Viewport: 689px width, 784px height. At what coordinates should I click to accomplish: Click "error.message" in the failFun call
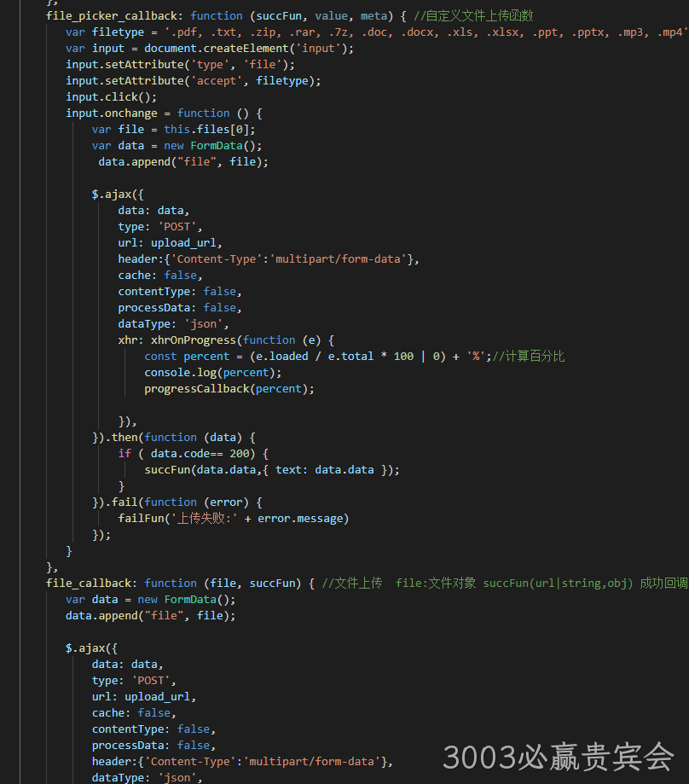tap(300, 519)
